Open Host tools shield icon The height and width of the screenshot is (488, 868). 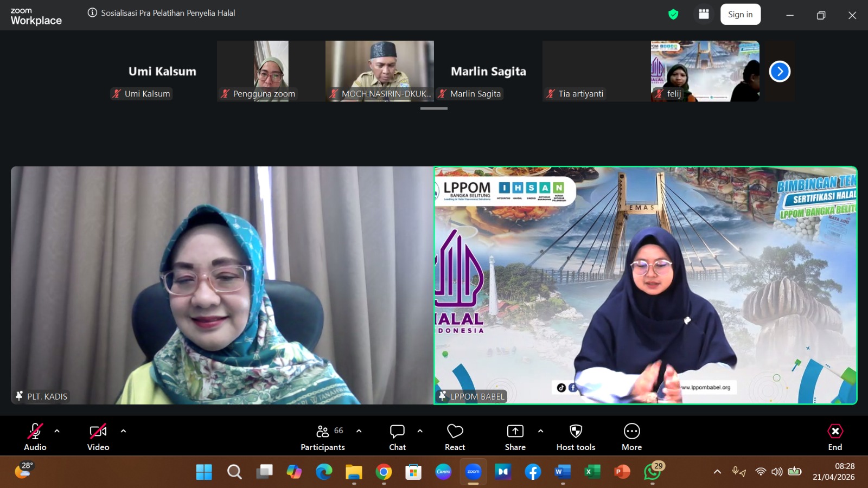576,436
